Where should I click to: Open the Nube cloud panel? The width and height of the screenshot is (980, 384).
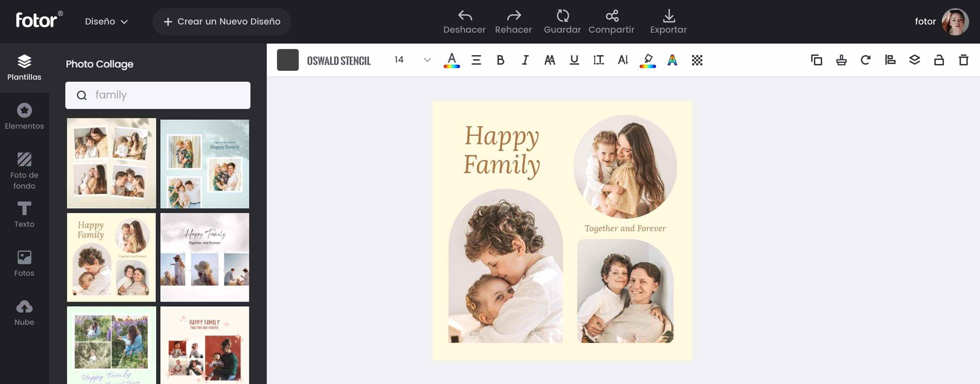click(x=24, y=313)
